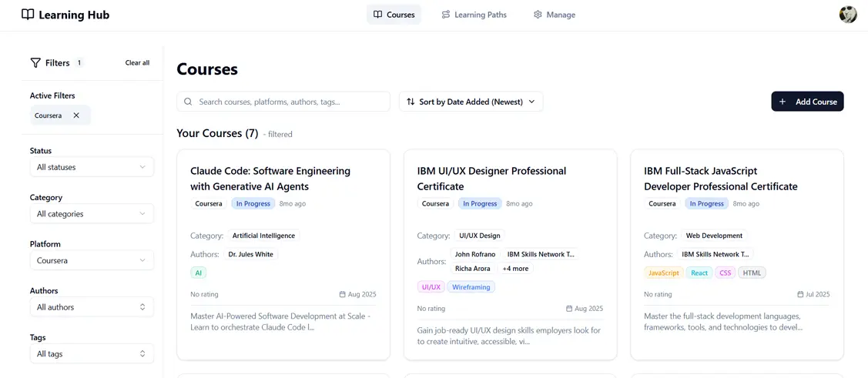
Task: Open the Platform dropdown showing Coursera
Action: pos(92,260)
